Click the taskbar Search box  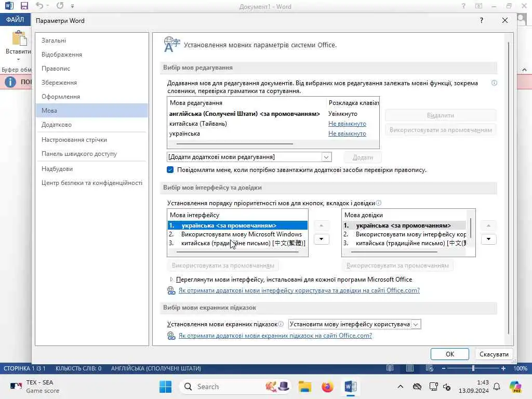(x=236, y=387)
